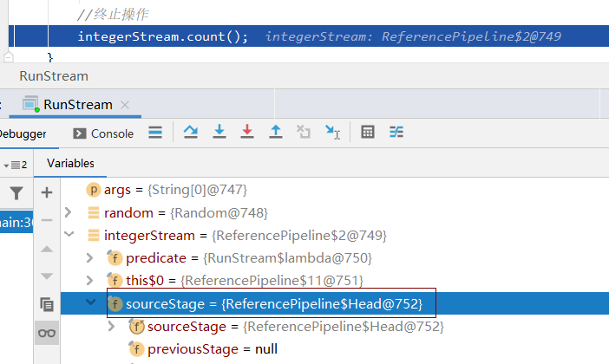Select the random = {Random@748} row

click(x=335, y=212)
